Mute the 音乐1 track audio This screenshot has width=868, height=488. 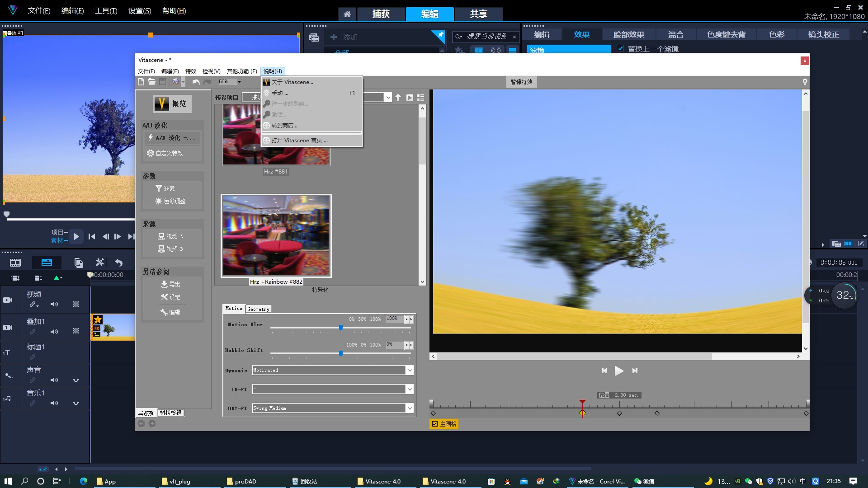coord(54,403)
